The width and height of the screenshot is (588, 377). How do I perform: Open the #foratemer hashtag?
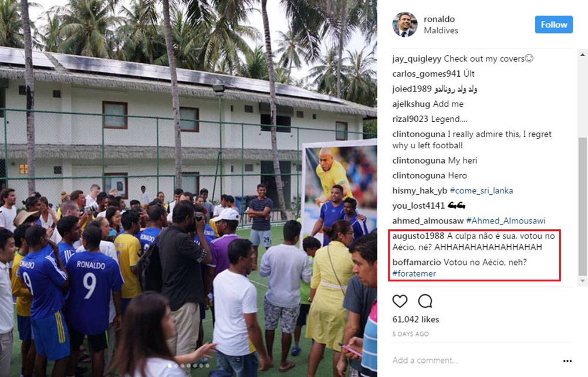414,274
